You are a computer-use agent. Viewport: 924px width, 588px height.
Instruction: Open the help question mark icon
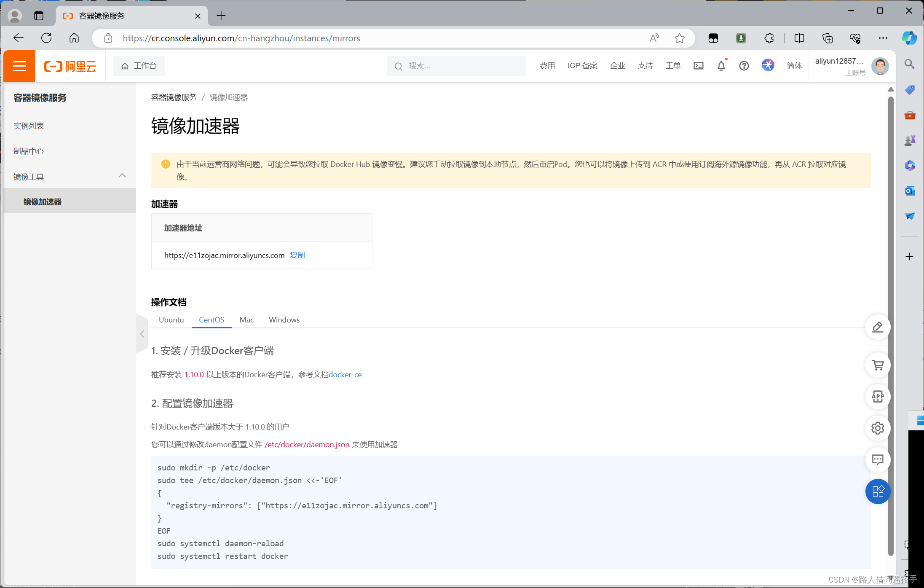(744, 66)
